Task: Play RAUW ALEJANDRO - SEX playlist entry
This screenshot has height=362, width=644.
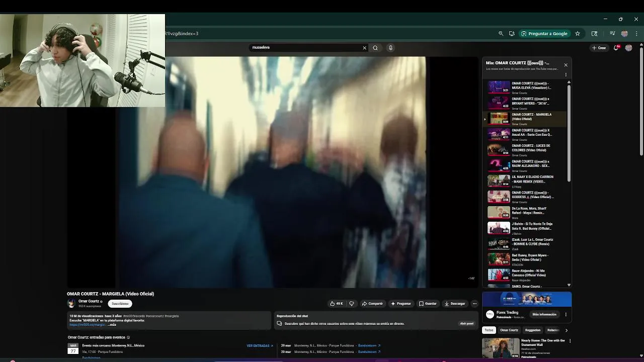Action: click(x=526, y=165)
